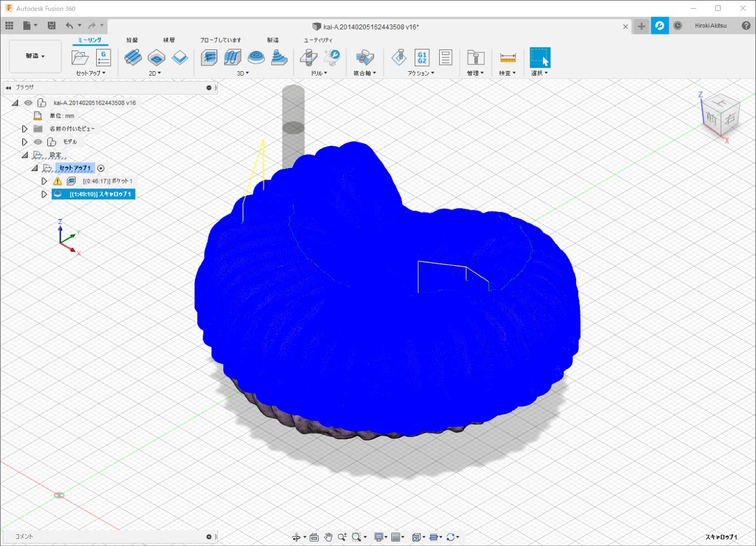This screenshot has height=546, width=756.
Task: Select the measure ruler icon under 検査
Action: 508,57
